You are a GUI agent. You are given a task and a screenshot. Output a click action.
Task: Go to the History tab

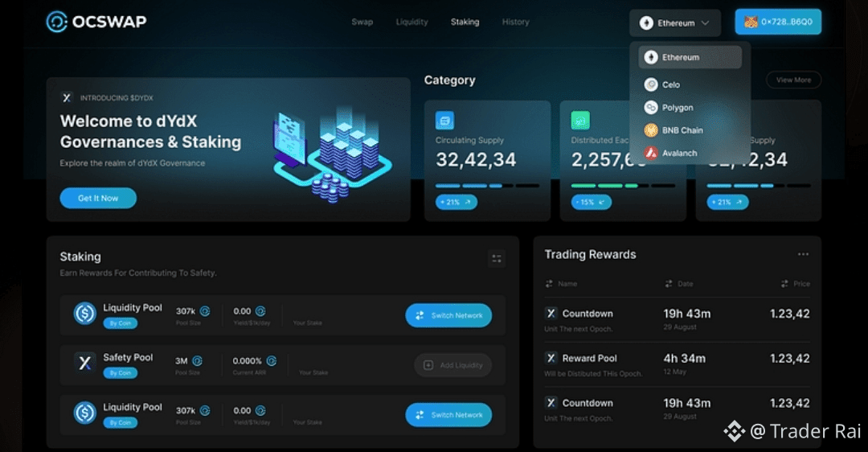point(515,23)
